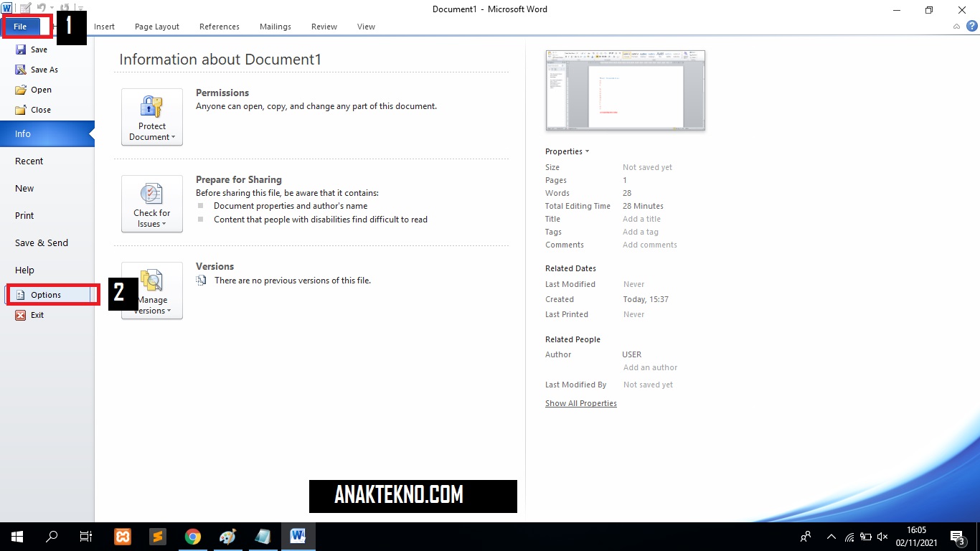980x551 pixels.
Task: Open the References ribbon tab
Action: click(x=220, y=27)
